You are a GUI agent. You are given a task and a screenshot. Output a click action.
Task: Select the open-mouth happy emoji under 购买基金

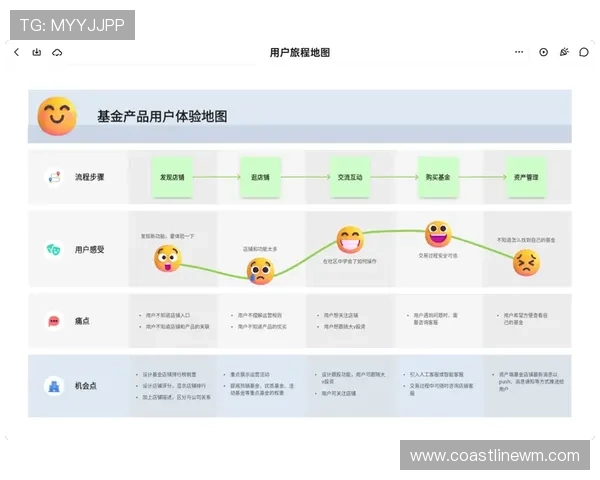[438, 234]
